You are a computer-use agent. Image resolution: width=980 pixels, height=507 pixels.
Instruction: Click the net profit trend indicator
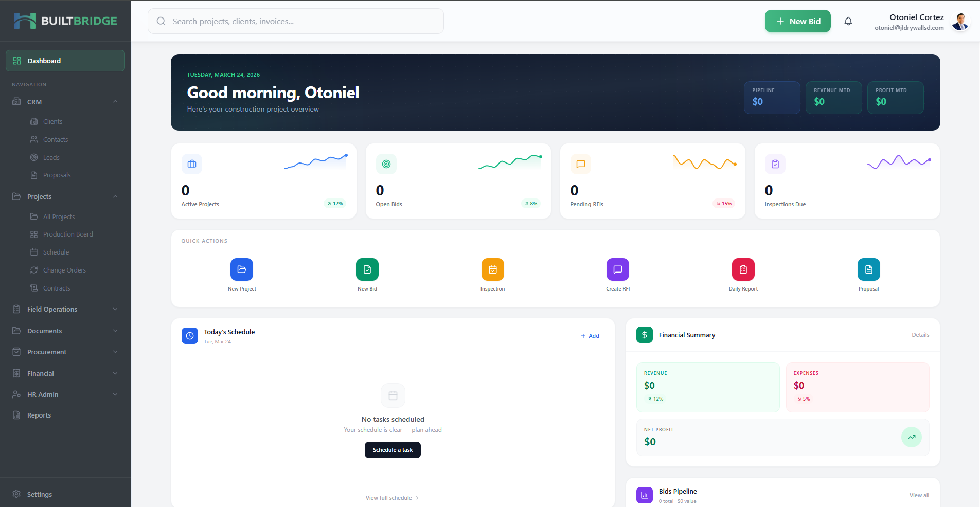point(911,437)
